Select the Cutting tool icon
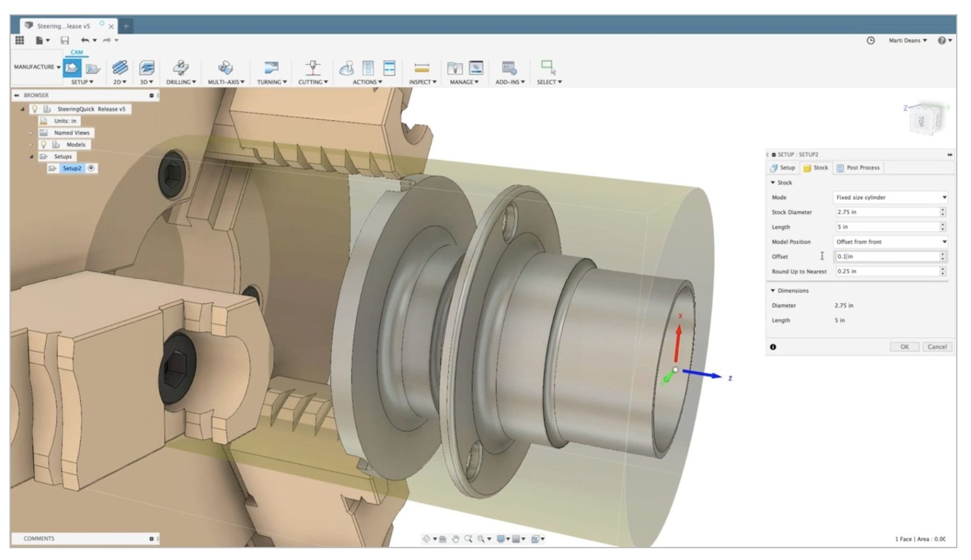The image size is (971, 560). click(x=313, y=68)
